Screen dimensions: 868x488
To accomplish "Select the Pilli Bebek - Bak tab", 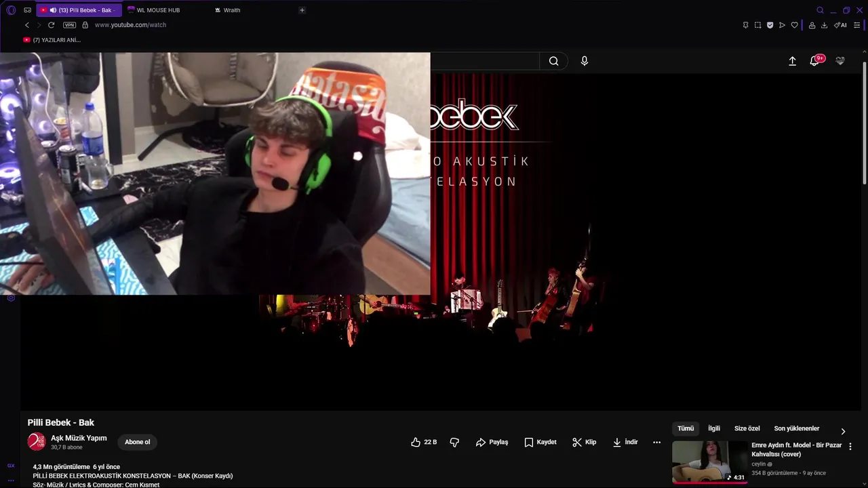I will tap(80, 10).
